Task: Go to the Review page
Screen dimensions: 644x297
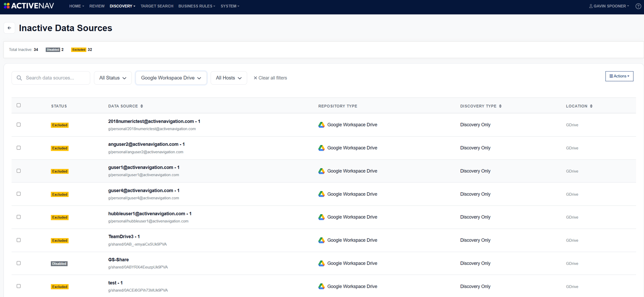Action: point(97,6)
